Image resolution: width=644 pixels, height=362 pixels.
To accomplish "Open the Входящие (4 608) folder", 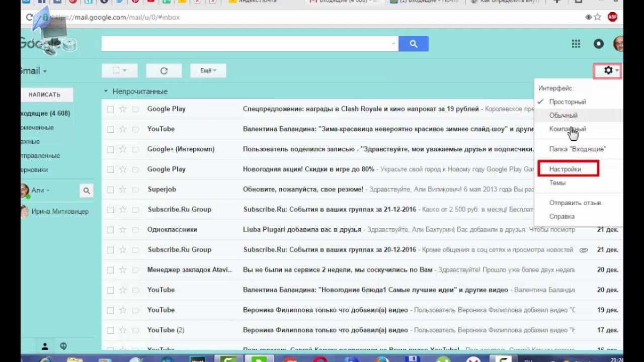I will (x=45, y=114).
